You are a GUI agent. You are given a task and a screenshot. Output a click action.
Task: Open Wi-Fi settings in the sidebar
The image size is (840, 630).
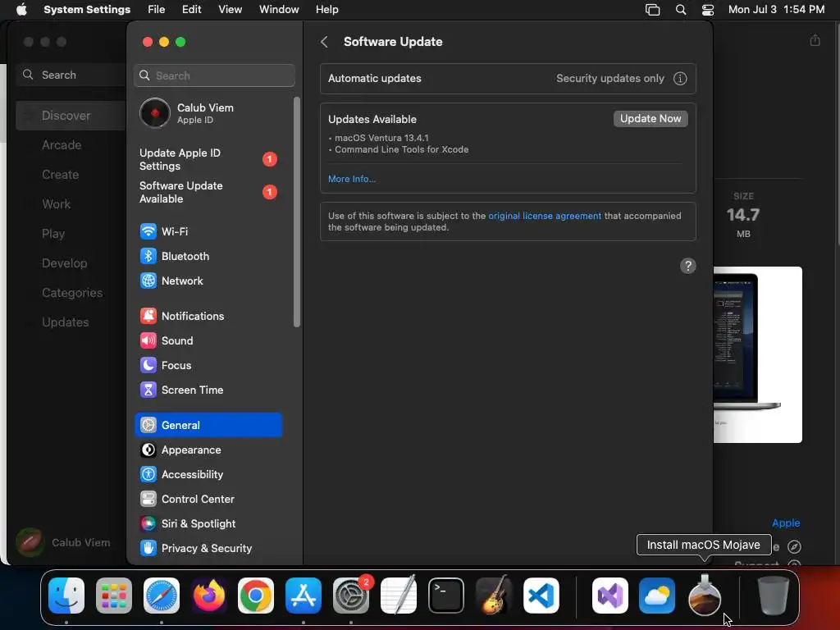208,231
